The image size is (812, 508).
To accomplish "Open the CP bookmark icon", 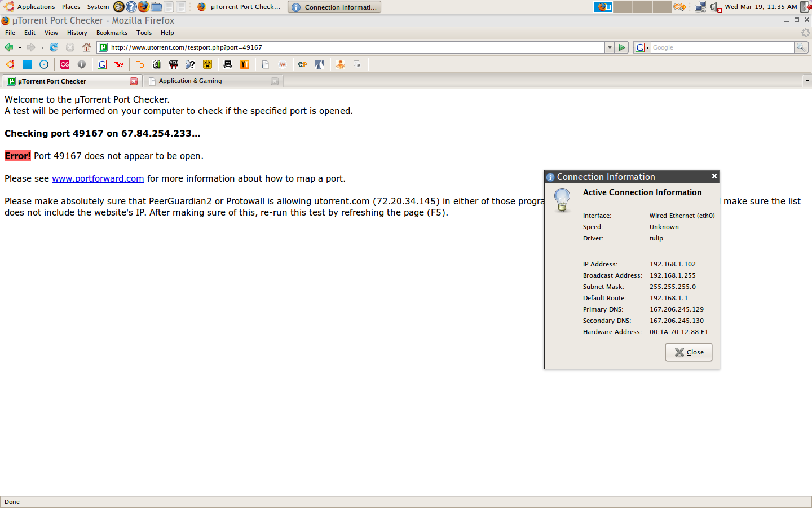I will pos(303,64).
